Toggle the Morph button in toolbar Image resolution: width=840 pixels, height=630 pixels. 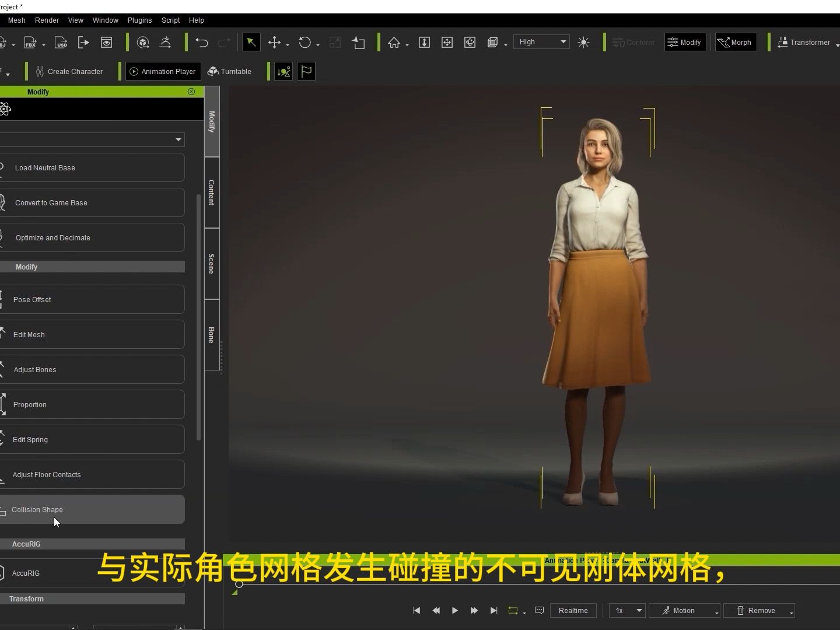[736, 42]
